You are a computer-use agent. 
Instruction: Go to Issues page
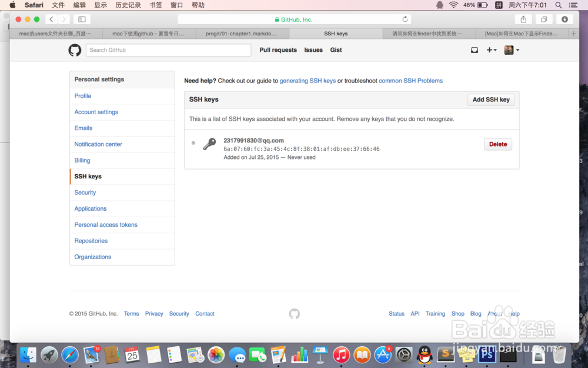[313, 50]
